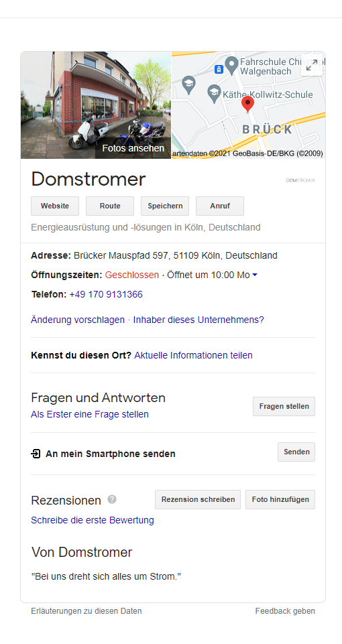Screen dimensions: 342x644
Task: Click the graduation cap marker left of Käthe-Kollwitz-Schule
Action: [188, 84]
